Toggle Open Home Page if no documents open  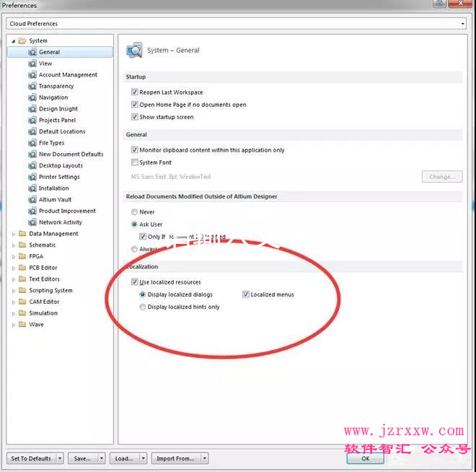(134, 105)
